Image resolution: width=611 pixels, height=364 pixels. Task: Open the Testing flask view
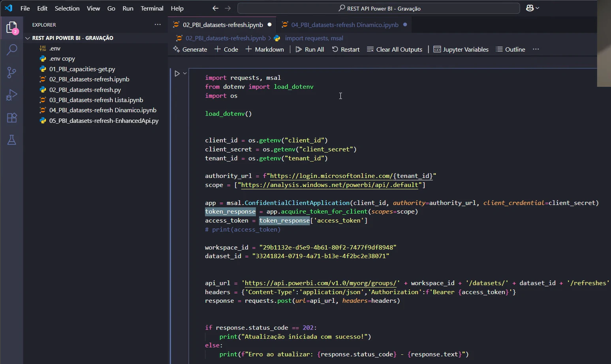(12, 140)
